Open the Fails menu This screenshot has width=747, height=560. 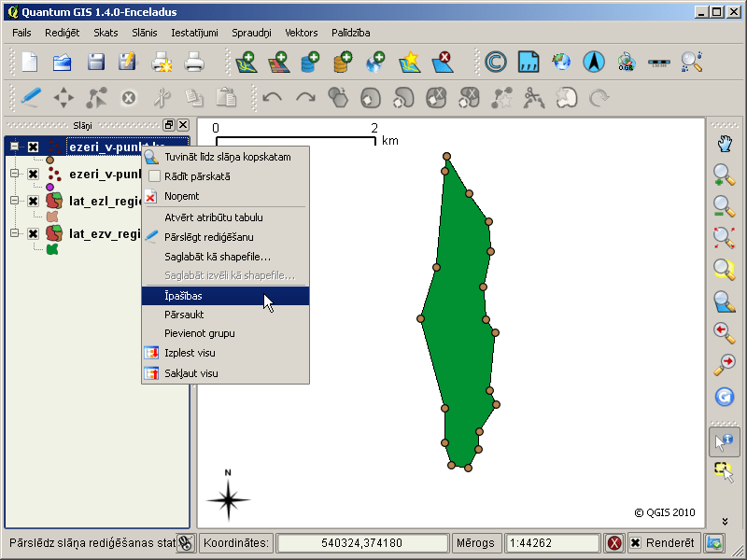[x=21, y=33]
